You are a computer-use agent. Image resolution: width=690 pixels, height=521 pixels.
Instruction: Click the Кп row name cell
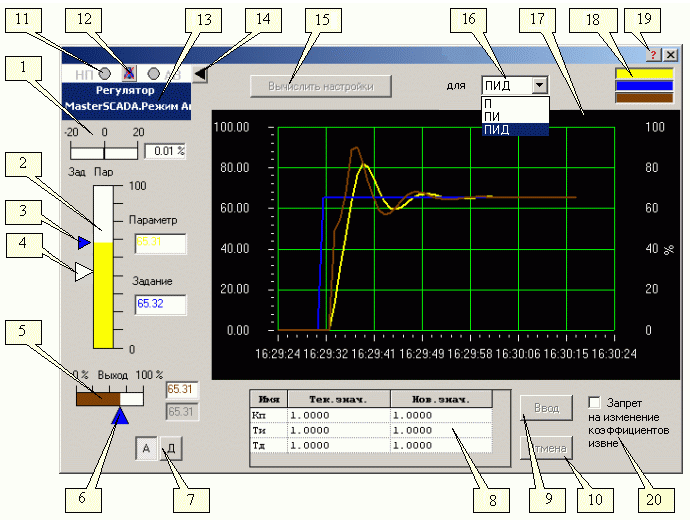coord(269,415)
